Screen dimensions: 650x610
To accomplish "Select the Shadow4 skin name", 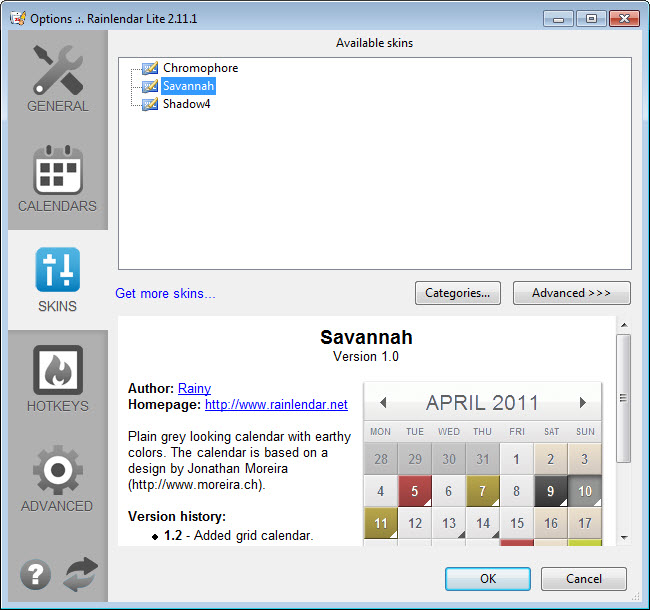I will [187, 104].
